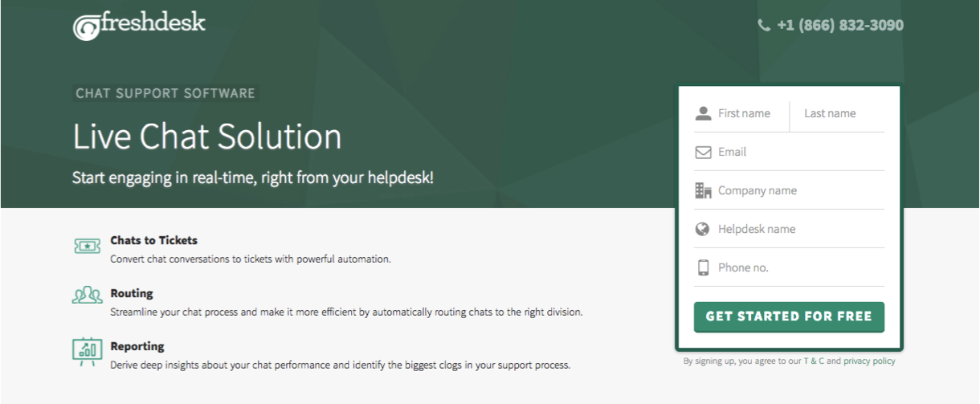Screen dimensions: 980x404
Task: Click into the Company name field
Action: pyautogui.click(x=799, y=190)
